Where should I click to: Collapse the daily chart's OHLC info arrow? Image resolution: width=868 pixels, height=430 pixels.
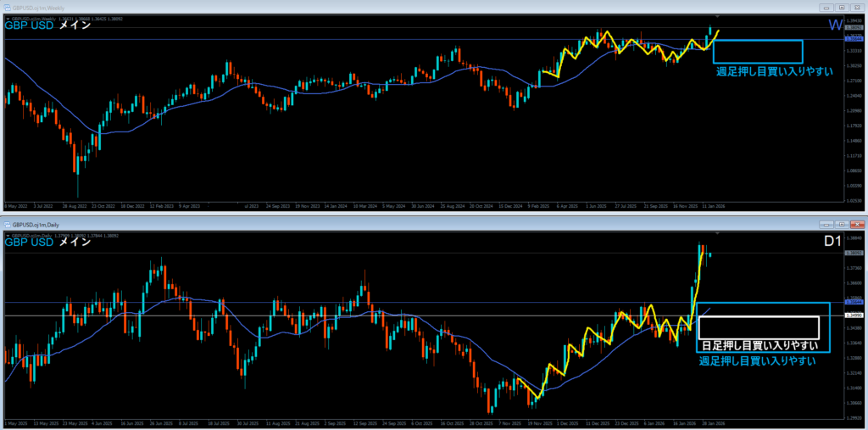coord(8,234)
